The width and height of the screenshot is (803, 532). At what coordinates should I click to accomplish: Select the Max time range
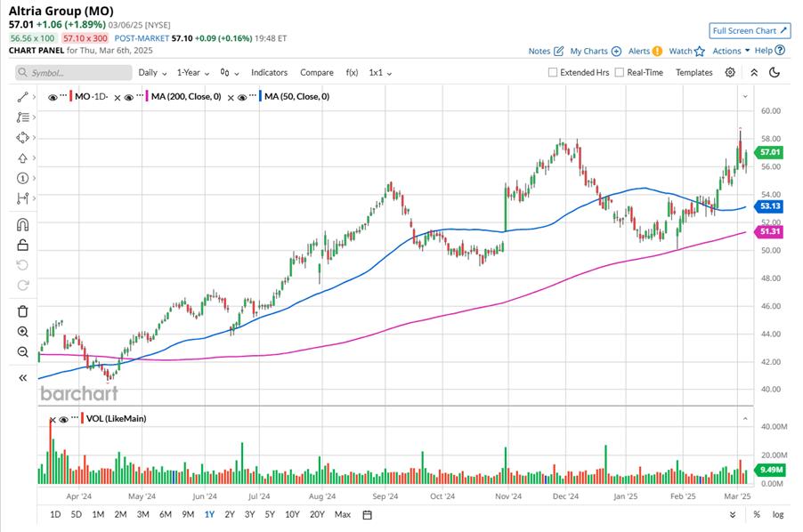[x=343, y=514]
